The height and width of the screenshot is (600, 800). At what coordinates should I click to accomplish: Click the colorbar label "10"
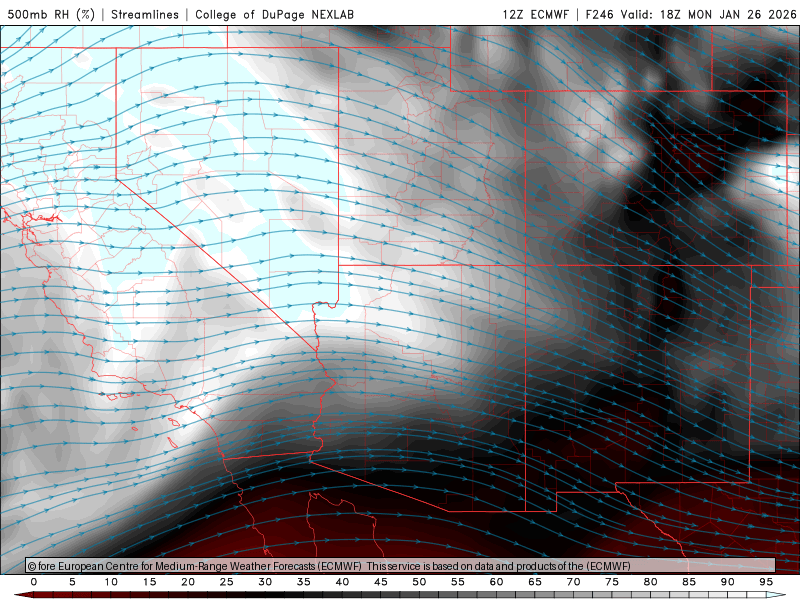[x=111, y=582]
